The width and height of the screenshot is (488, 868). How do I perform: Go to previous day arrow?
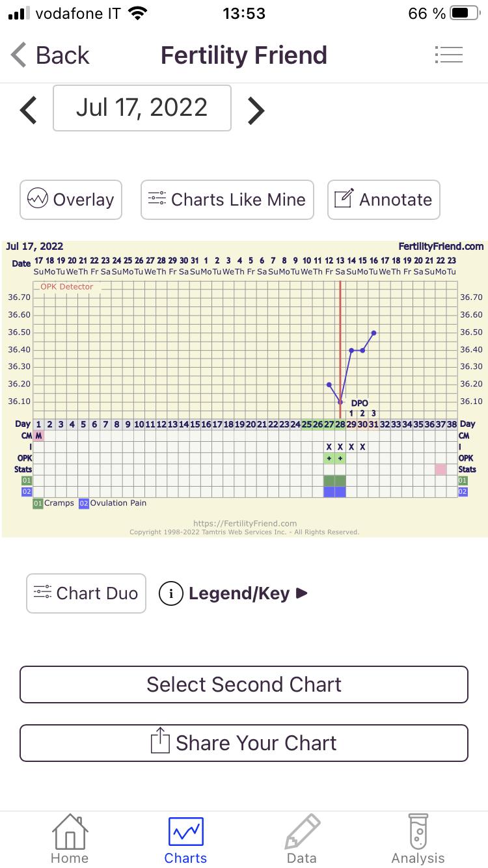pos(29,110)
